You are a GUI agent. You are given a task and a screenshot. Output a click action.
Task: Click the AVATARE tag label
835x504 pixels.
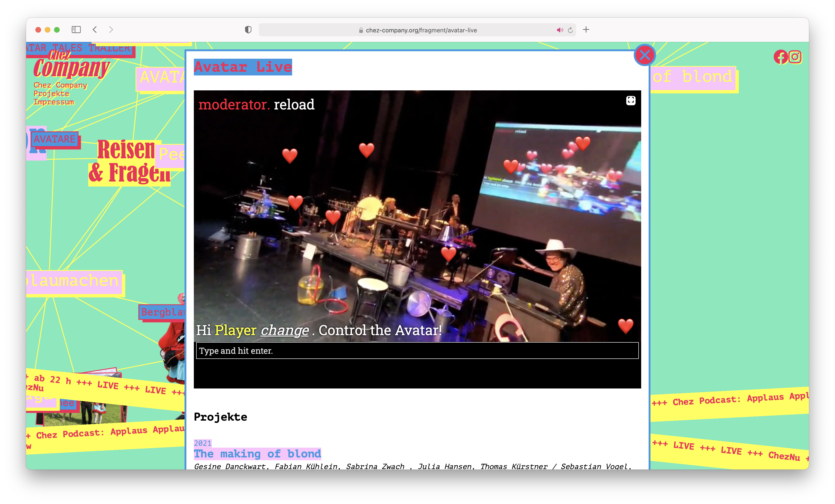tap(55, 139)
